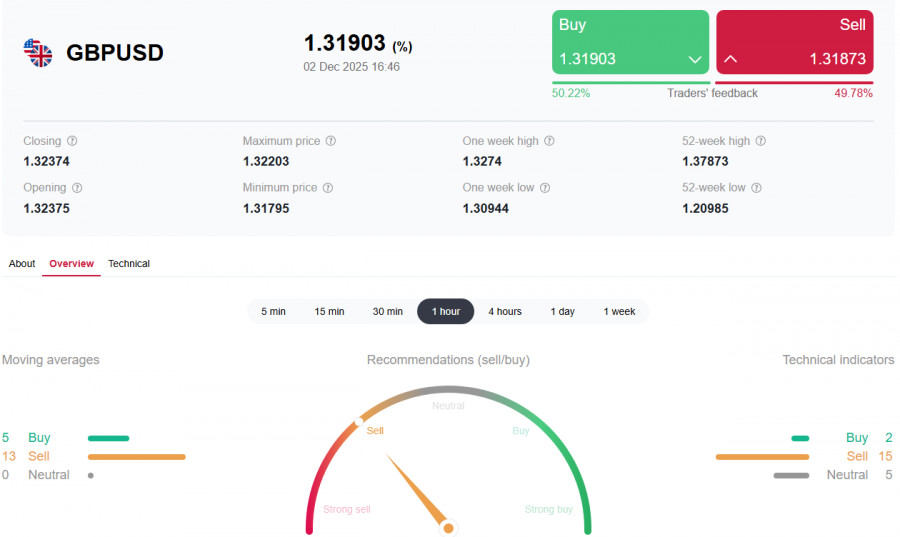
Task: Click the green traders' feedback bar
Action: click(631, 83)
